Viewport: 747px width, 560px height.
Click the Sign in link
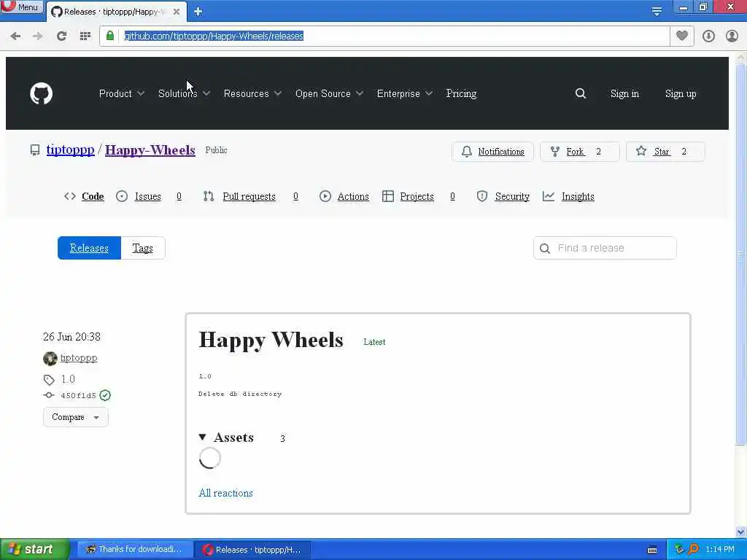(624, 94)
